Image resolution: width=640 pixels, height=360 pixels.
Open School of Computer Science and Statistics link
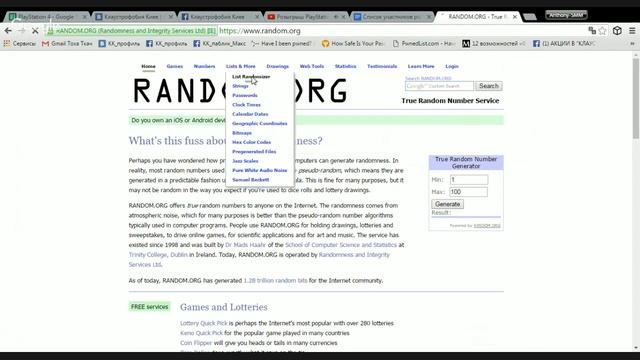point(341,245)
